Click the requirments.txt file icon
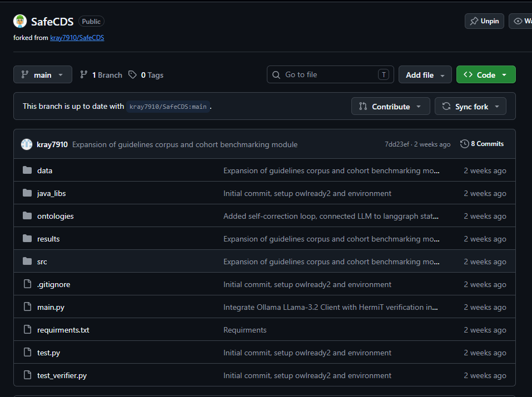The width and height of the screenshot is (532, 397). click(27, 329)
